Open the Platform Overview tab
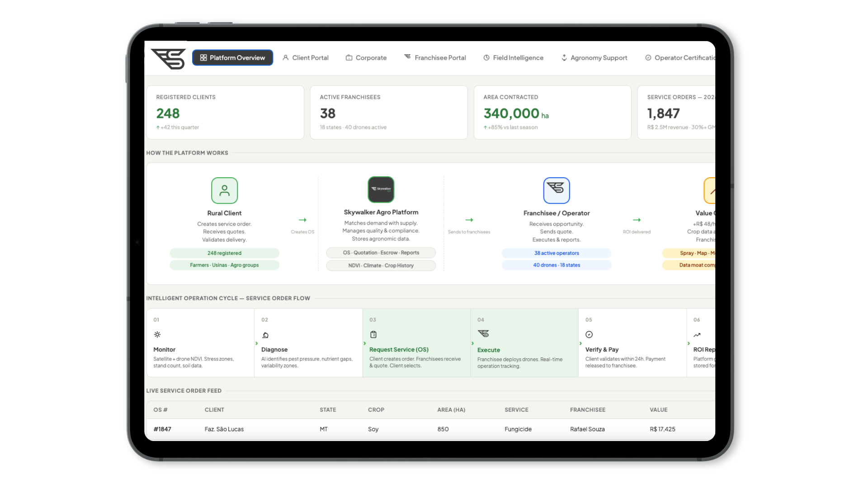The width and height of the screenshot is (868, 488). [x=232, y=57]
